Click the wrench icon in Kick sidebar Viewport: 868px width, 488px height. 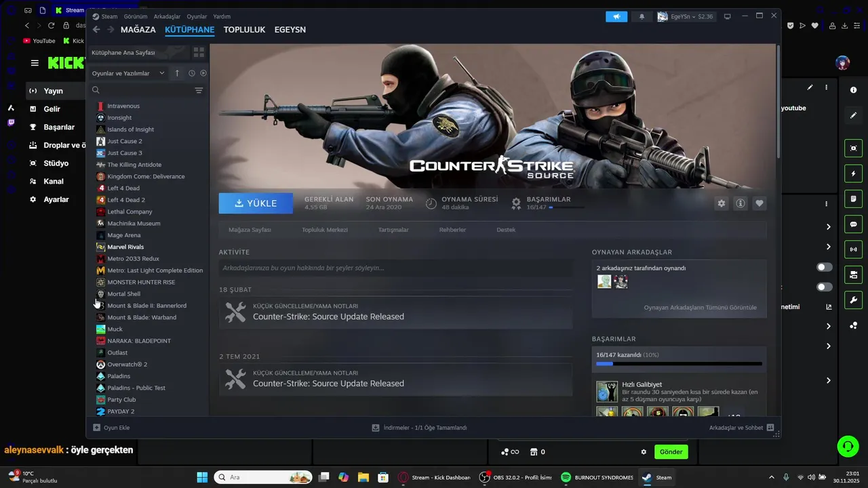pos(853,300)
